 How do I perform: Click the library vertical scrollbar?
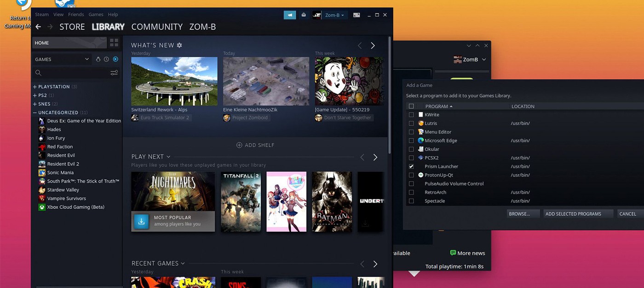coord(390,94)
